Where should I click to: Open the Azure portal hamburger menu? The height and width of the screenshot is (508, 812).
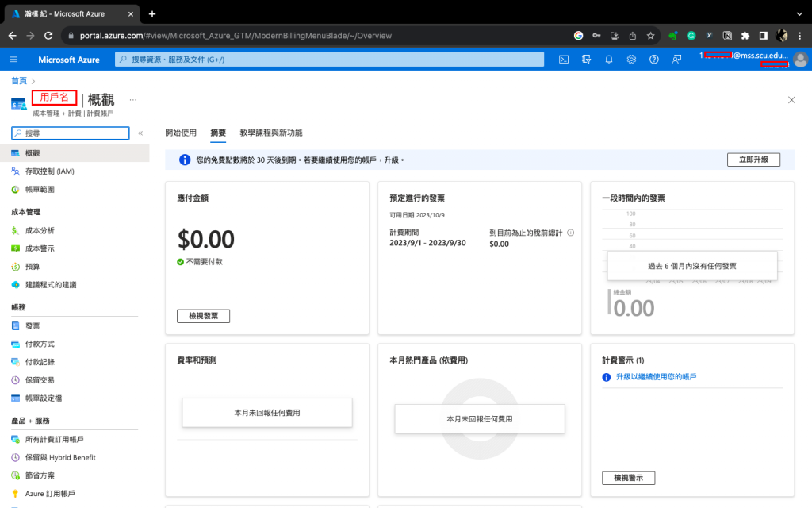(x=13, y=60)
